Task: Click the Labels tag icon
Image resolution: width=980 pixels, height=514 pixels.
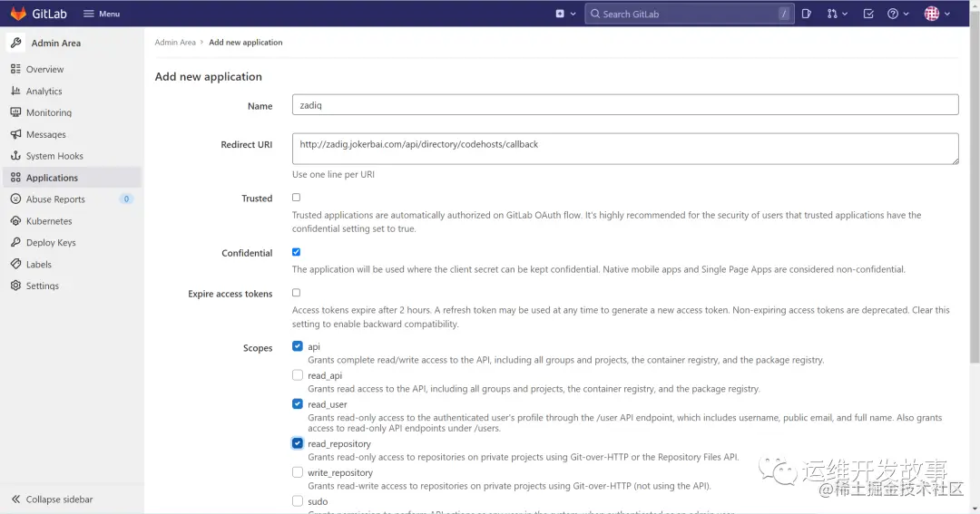Action: 15,264
